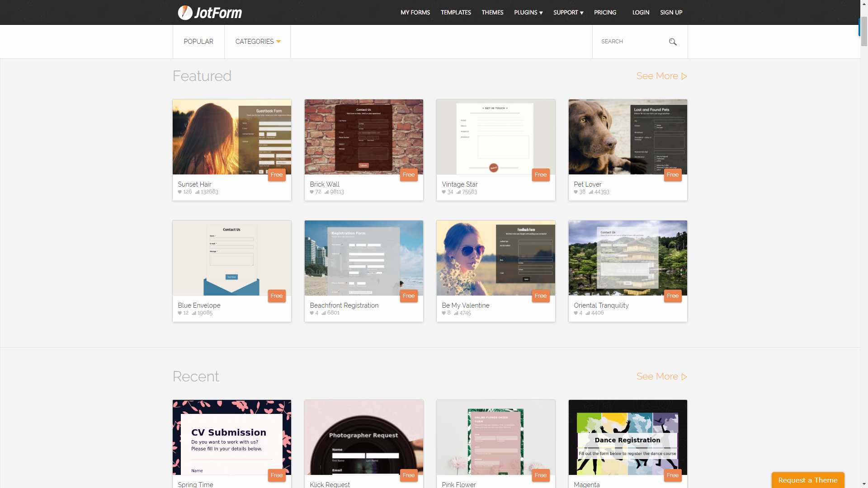Viewport: 868px width, 488px height.
Task: Click usage bars icon on Be My Valentine
Action: tap(456, 313)
